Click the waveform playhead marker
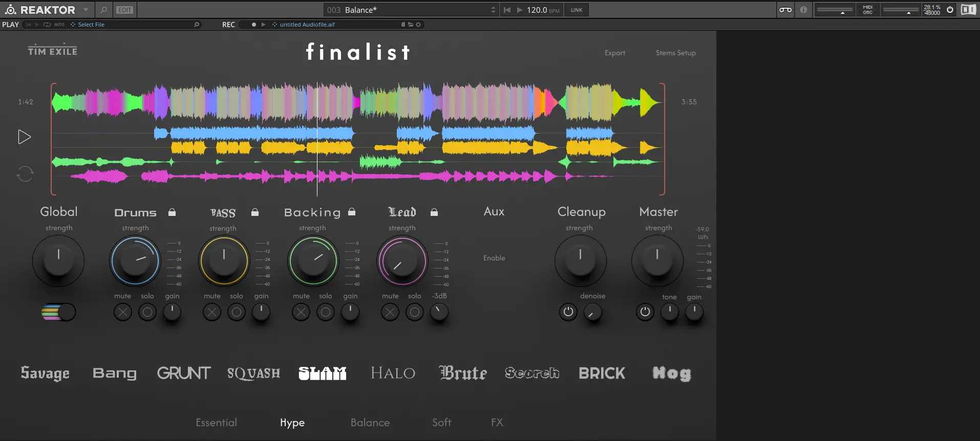Image resolution: width=980 pixels, height=441 pixels. click(317, 139)
